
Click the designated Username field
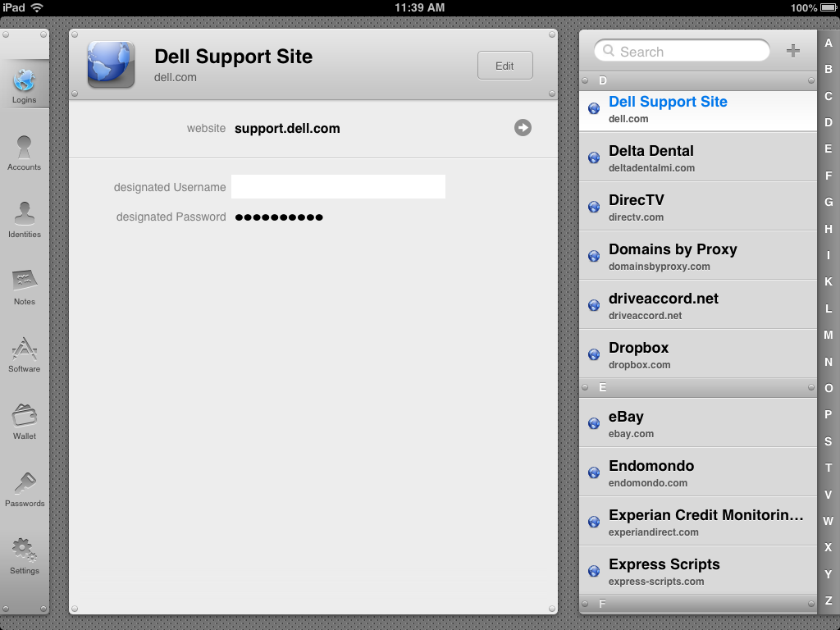[x=338, y=187]
